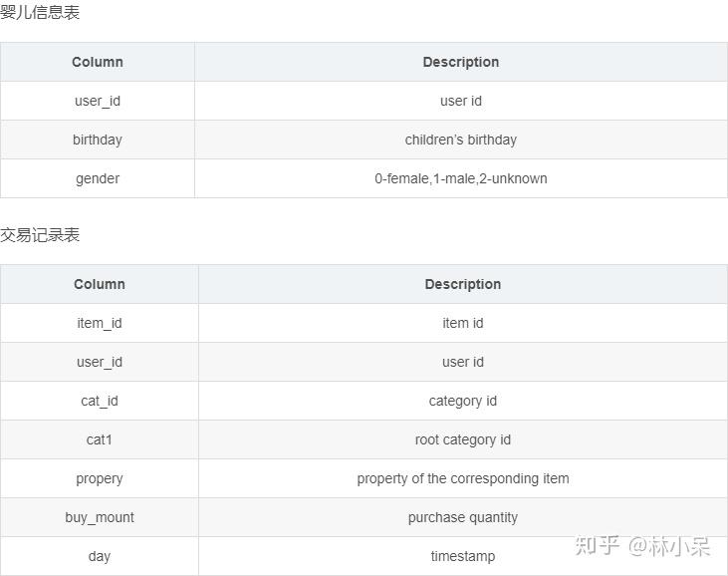Viewport: 728px width, 576px height.
Task: Click the children's birthday description cell
Action: point(460,140)
